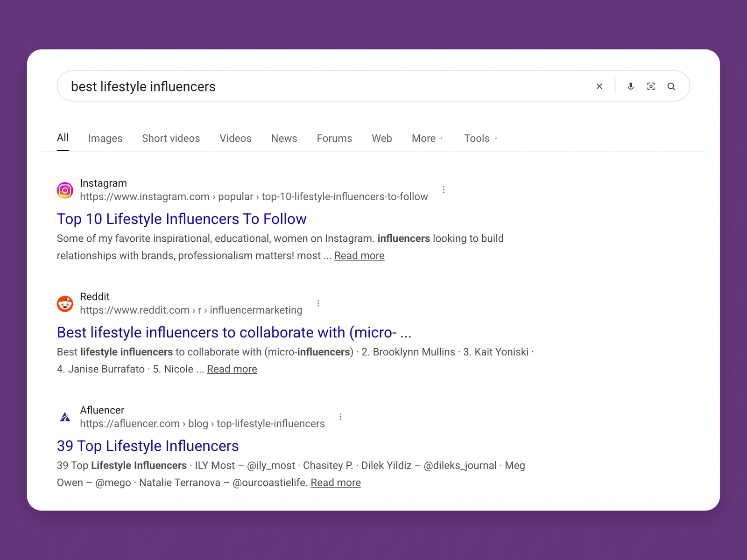Open the three-dot menu for the Instagram result

click(x=444, y=189)
